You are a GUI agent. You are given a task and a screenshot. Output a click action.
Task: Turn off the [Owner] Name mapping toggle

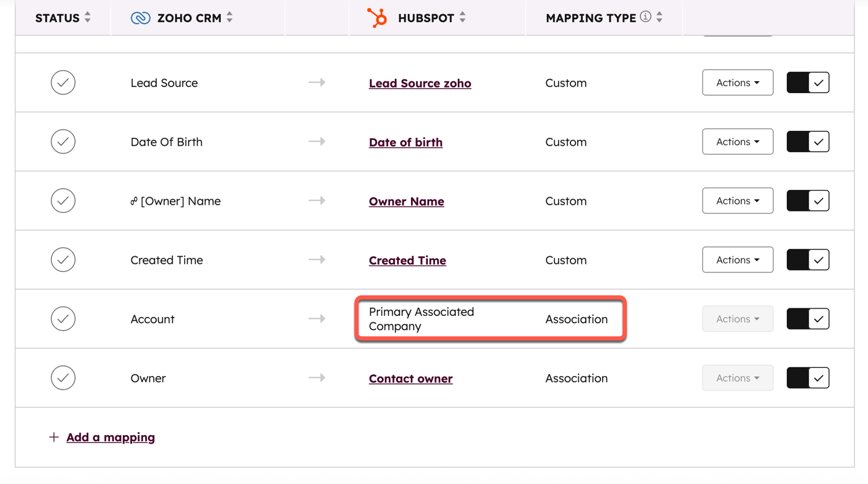(x=808, y=200)
